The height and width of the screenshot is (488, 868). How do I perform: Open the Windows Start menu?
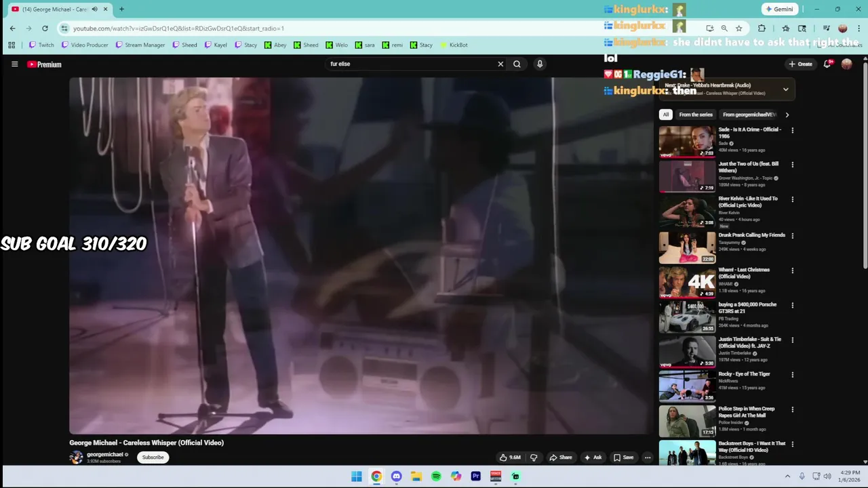[x=357, y=476]
